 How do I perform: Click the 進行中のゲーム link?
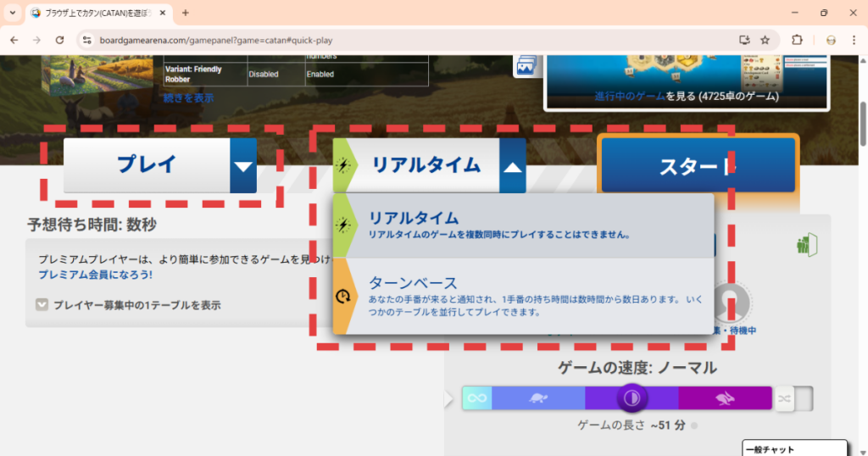630,97
